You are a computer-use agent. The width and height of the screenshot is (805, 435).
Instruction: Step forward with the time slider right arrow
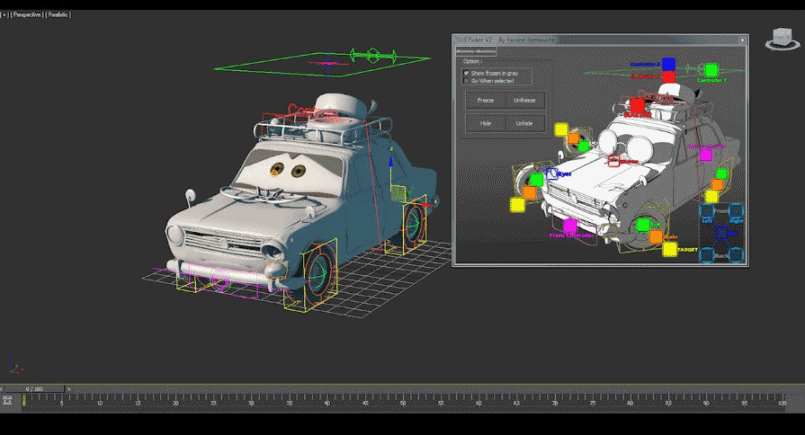point(69,389)
